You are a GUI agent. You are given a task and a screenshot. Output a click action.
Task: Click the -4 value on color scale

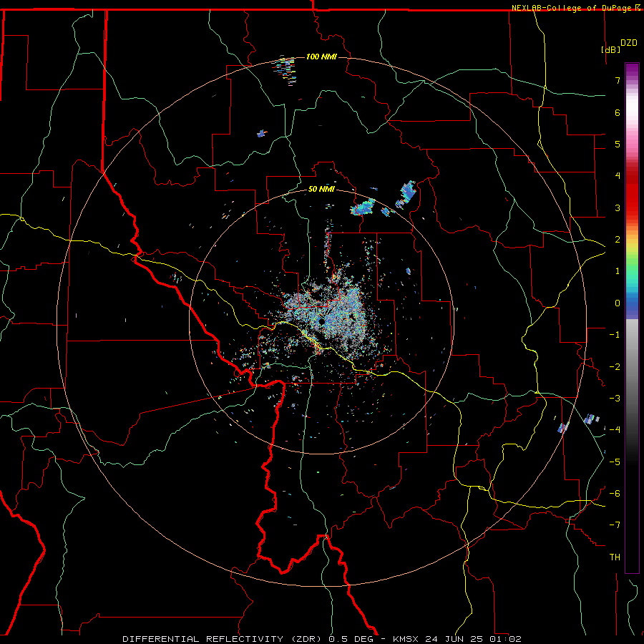tap(615, 429)
